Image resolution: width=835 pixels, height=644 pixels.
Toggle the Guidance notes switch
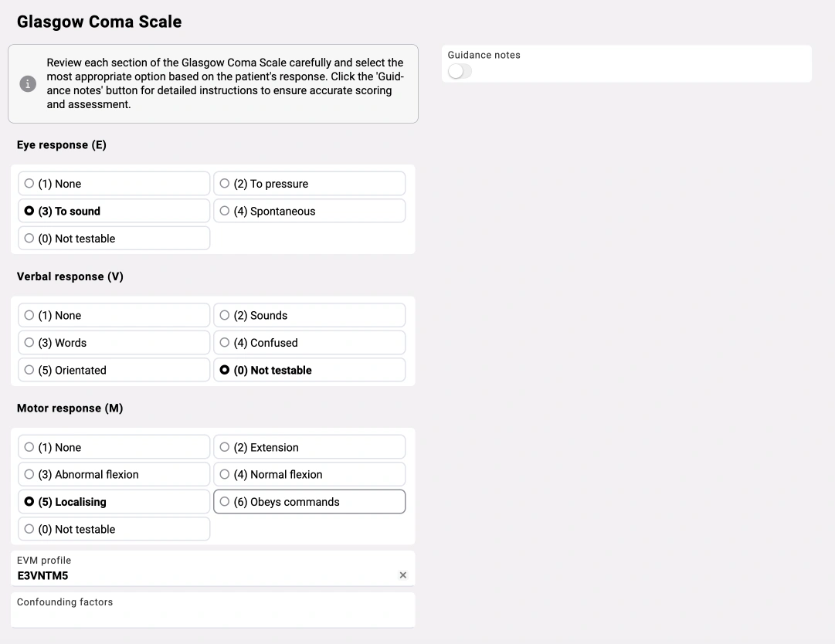(459, 71)
